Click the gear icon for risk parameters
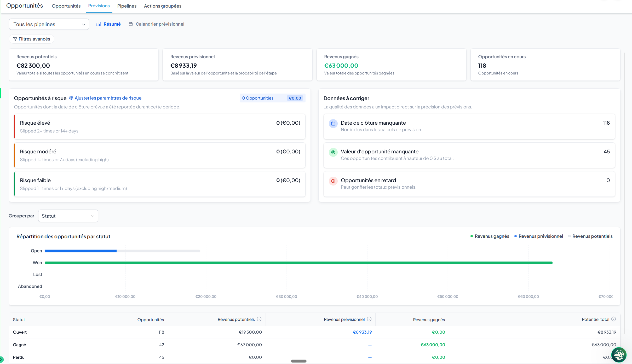 (x=71, y=98)
